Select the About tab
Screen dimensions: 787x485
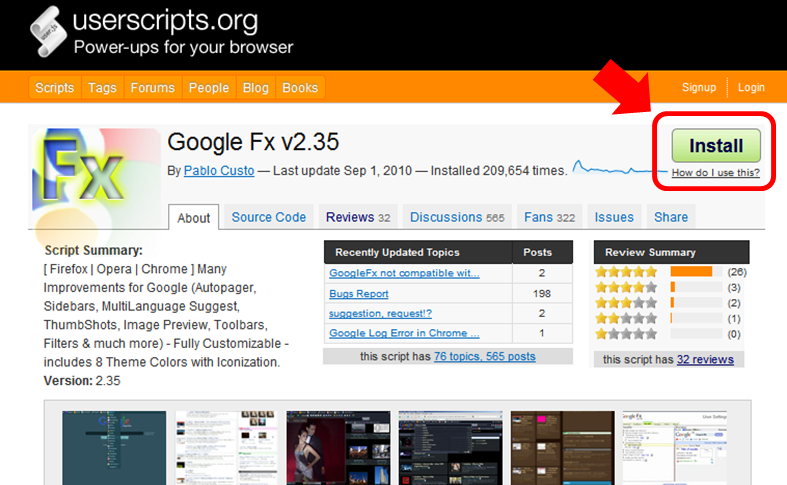pos(194,217)
